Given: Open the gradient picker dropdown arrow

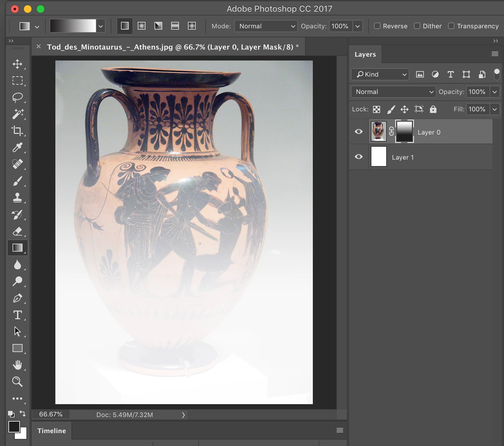Looking at the screenshot, I should 101,26.
